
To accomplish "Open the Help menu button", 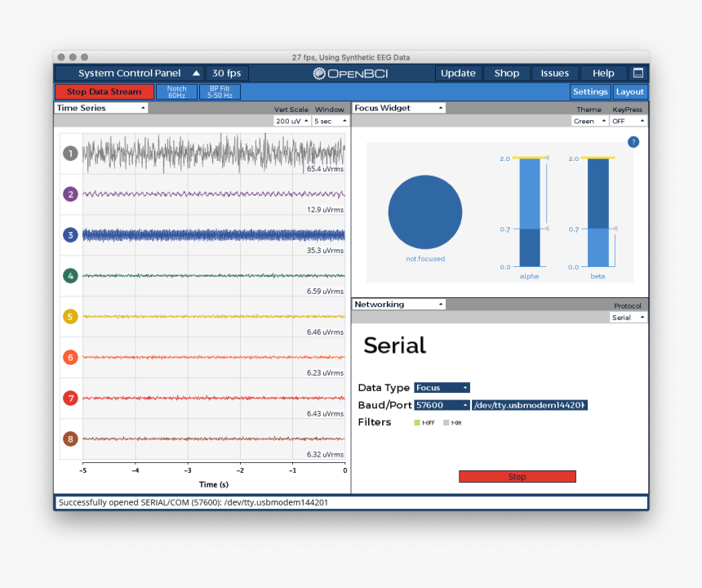I will coord(603,73).
